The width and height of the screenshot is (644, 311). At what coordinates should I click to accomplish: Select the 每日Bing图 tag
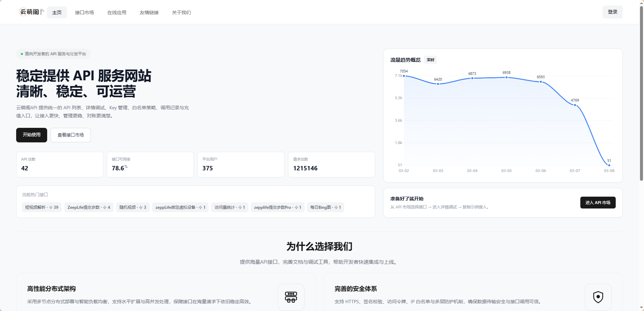click(x=326, y=207)
